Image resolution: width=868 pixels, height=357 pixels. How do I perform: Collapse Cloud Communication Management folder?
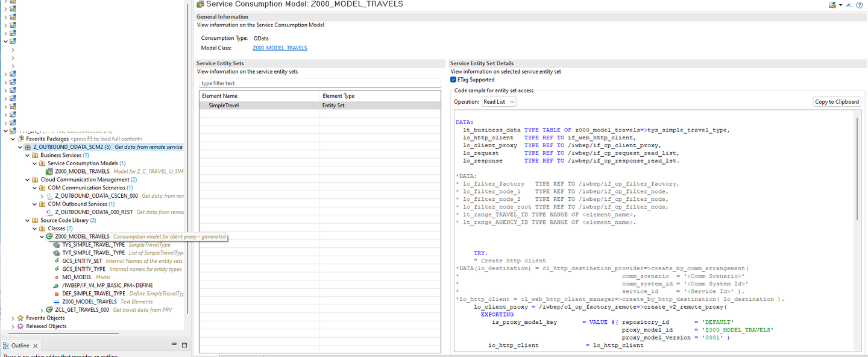[28, 180]
